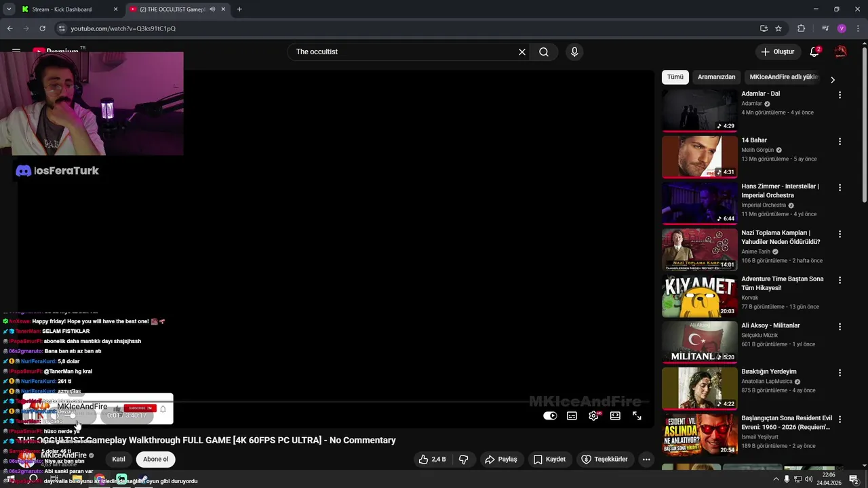
Task: Reload the YouTube page
Action: coord(42,28)
